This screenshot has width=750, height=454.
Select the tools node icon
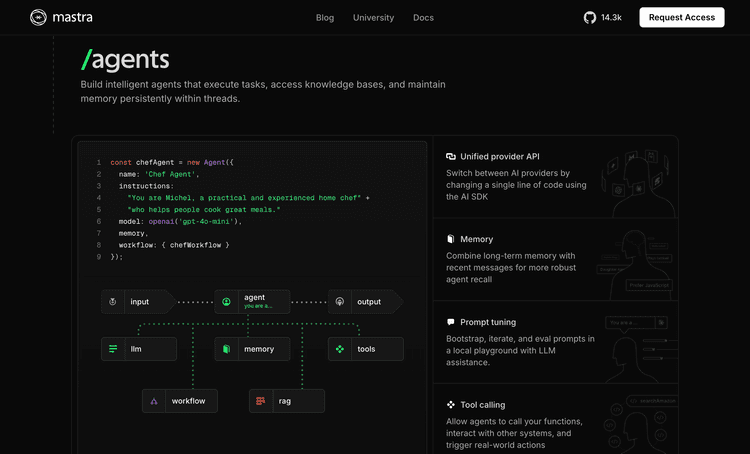340,349
